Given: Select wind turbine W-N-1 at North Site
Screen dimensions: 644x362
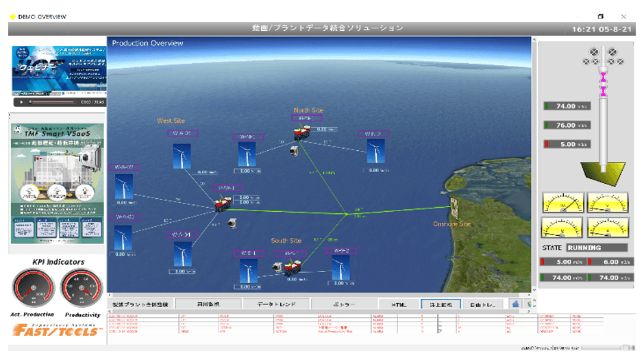Looking at the screenshot, I should click(x=247, y=154).
